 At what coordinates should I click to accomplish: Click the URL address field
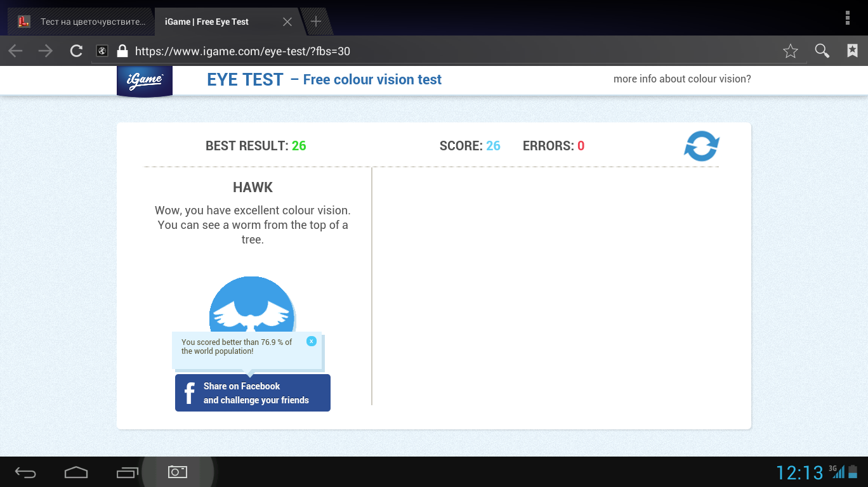(x=444, y=51)
